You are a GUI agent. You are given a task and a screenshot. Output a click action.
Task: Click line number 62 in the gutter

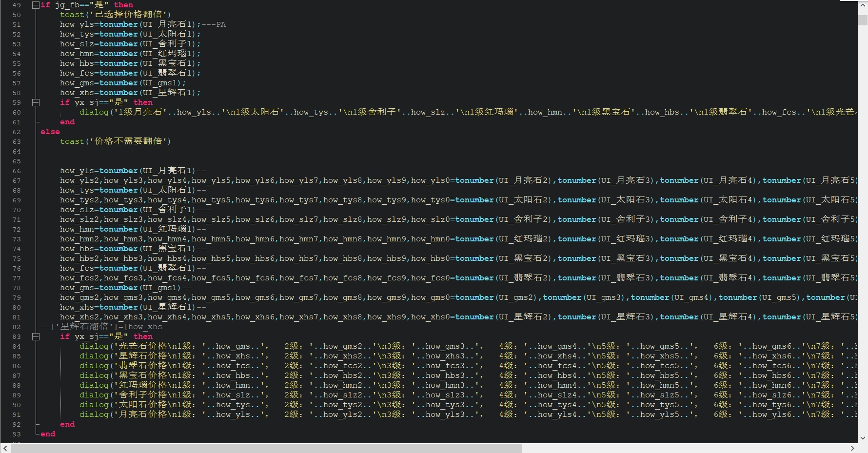click(x=17, y=132)
